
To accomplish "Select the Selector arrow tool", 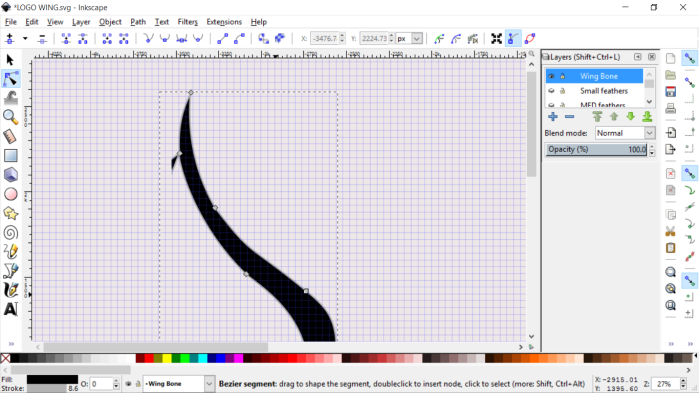I will (x=10, y=60).
